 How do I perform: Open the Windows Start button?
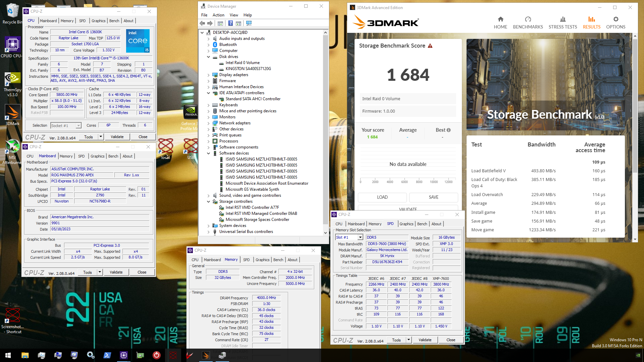click(8, 355)
